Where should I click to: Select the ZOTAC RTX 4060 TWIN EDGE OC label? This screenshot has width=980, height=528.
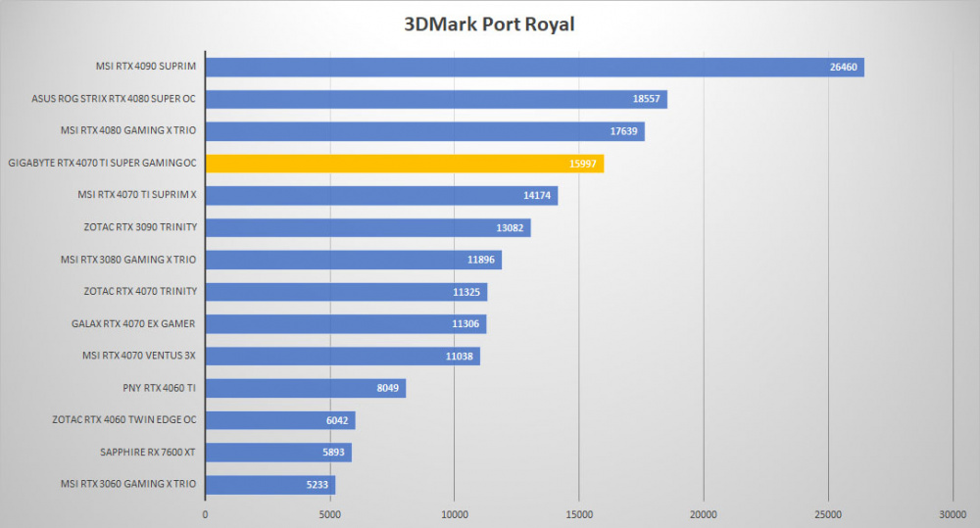click(x=124, y=420)
